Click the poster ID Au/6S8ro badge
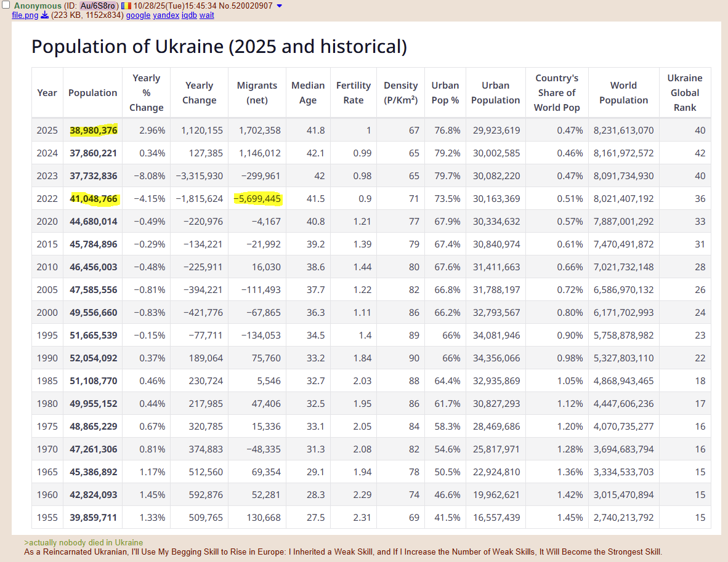The width and height of the screenshot is (728, 562). [x=98, y=6]
